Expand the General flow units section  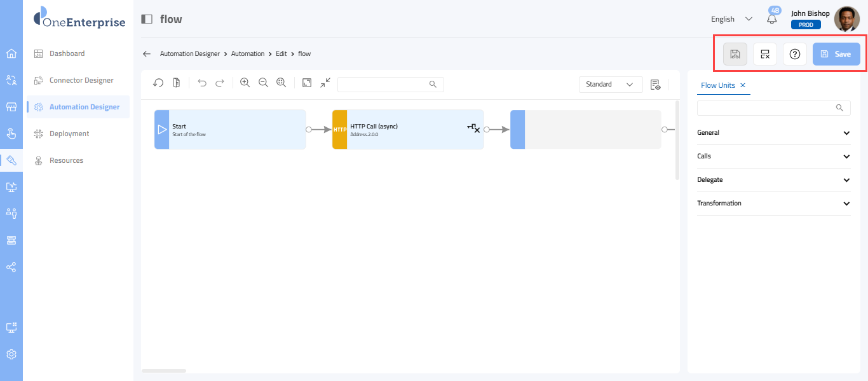coord(773,133)
